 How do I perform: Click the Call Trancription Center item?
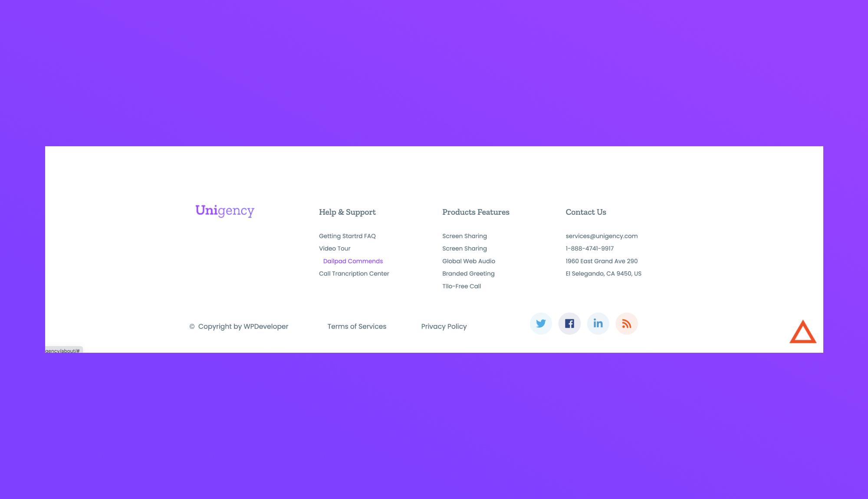(x=354, y=273)
